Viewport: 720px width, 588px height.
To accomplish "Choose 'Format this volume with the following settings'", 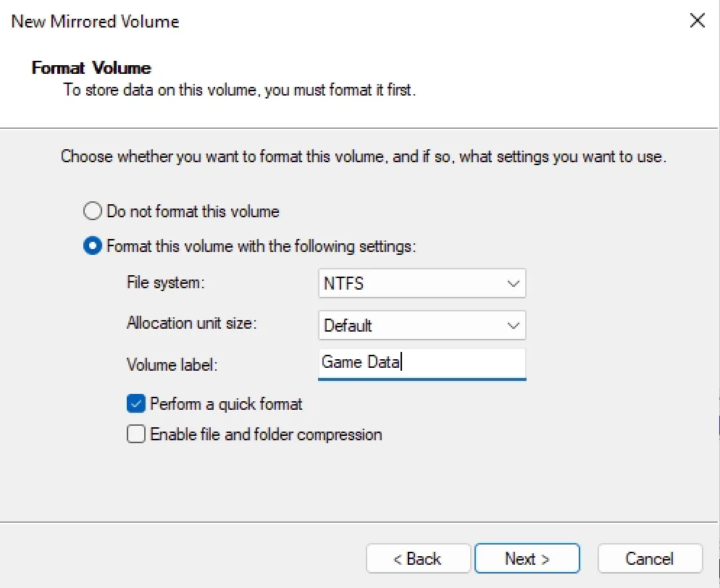I will (92, 245).
